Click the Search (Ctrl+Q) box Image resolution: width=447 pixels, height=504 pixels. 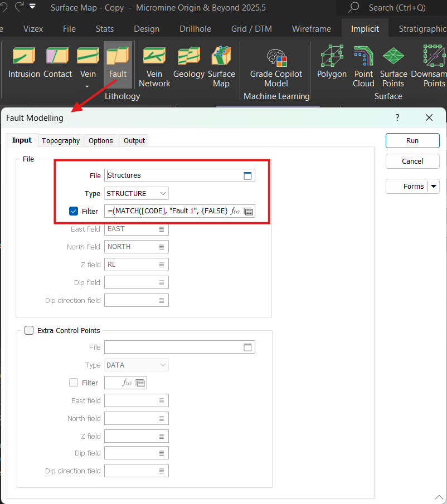[396, 8]
